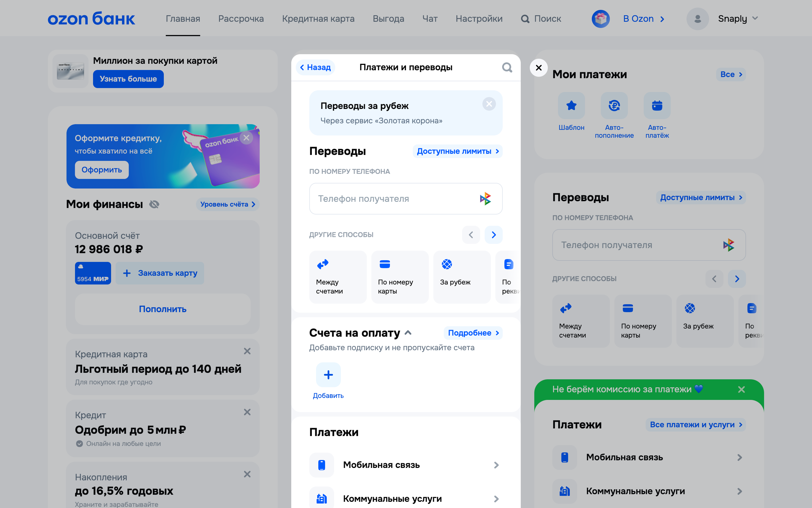This screenshot has height=508, width=812.
Task: Click the plus Добавить icon under Счета на оплату
Action: point(328,375)
